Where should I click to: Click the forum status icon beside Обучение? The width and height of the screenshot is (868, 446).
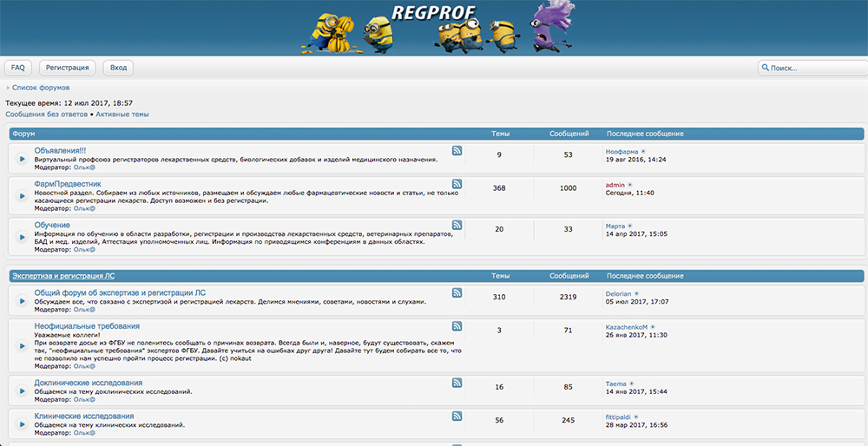pyautogui.click(x=22, y=237)
